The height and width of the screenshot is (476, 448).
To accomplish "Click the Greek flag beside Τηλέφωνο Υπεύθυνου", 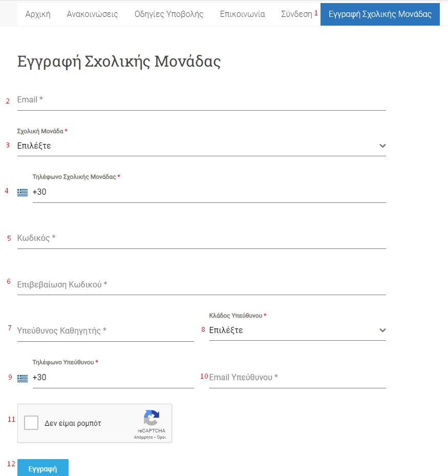I will [x=23, y=378].
